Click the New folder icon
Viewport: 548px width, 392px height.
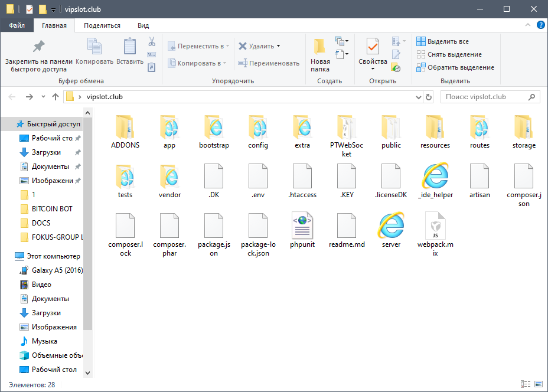[319, 47]
